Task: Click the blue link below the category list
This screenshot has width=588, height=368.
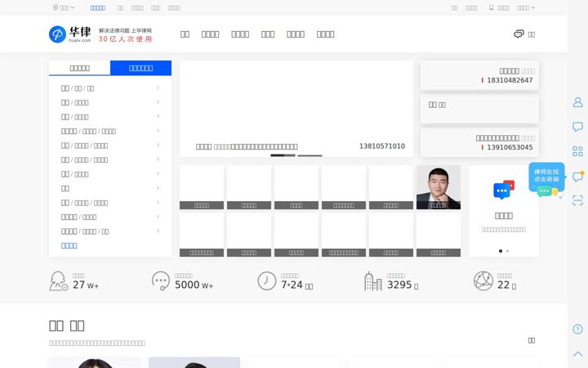Action: coord(69,245)
